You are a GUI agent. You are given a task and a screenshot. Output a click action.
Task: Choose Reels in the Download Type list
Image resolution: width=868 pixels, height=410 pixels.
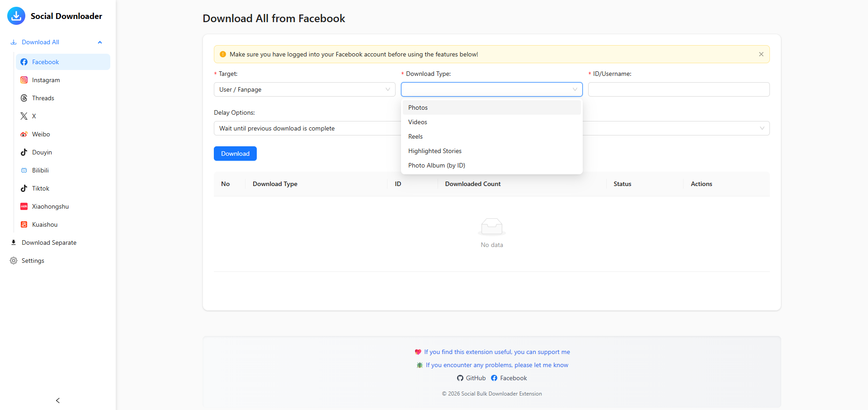point(492,136)
